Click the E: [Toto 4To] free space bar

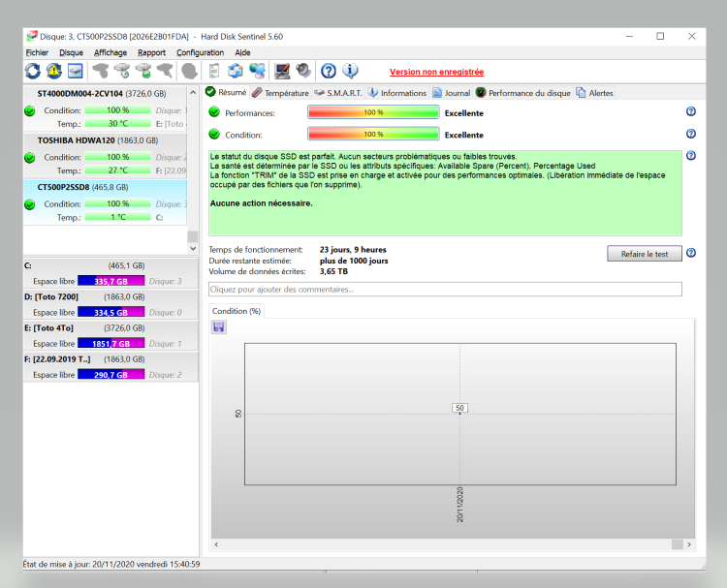click(x=111, y=344)
